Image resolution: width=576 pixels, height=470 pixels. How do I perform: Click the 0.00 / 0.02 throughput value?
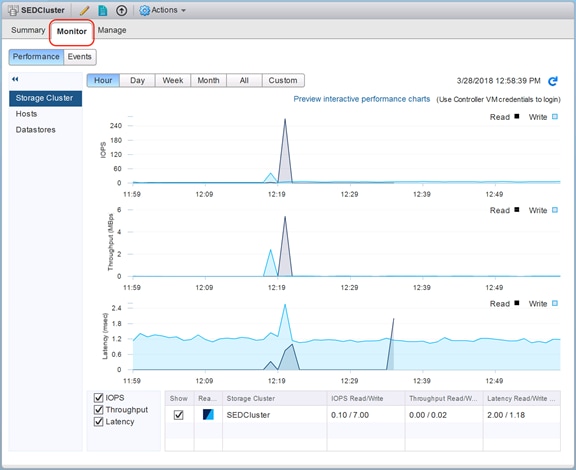pyautogui.click(x=428, y=415)
